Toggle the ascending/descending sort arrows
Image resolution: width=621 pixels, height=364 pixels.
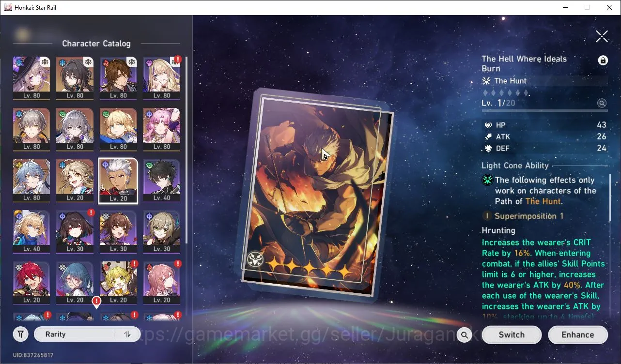(x=127, y=334)
